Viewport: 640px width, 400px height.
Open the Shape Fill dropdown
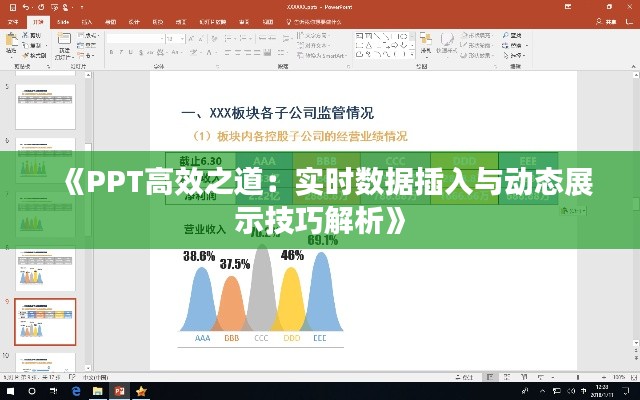(477, 36)
